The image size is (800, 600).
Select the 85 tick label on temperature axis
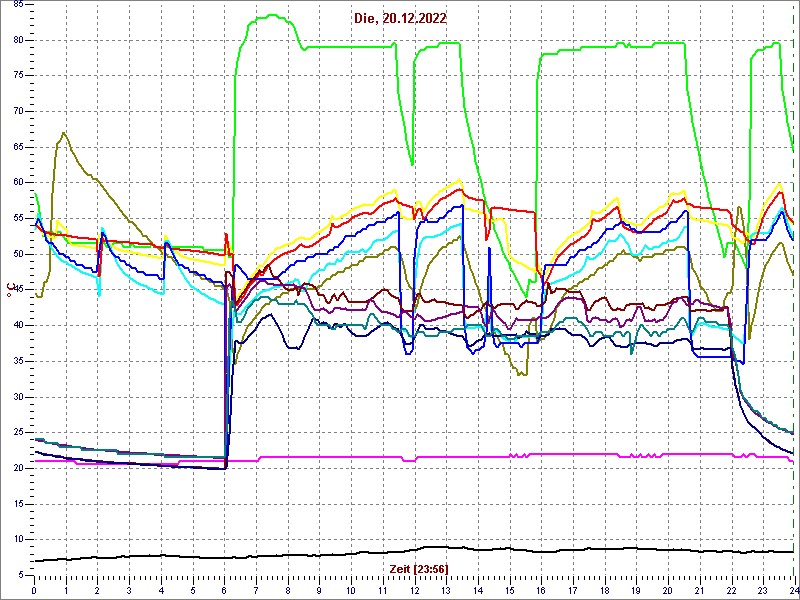tap(17, 4)
